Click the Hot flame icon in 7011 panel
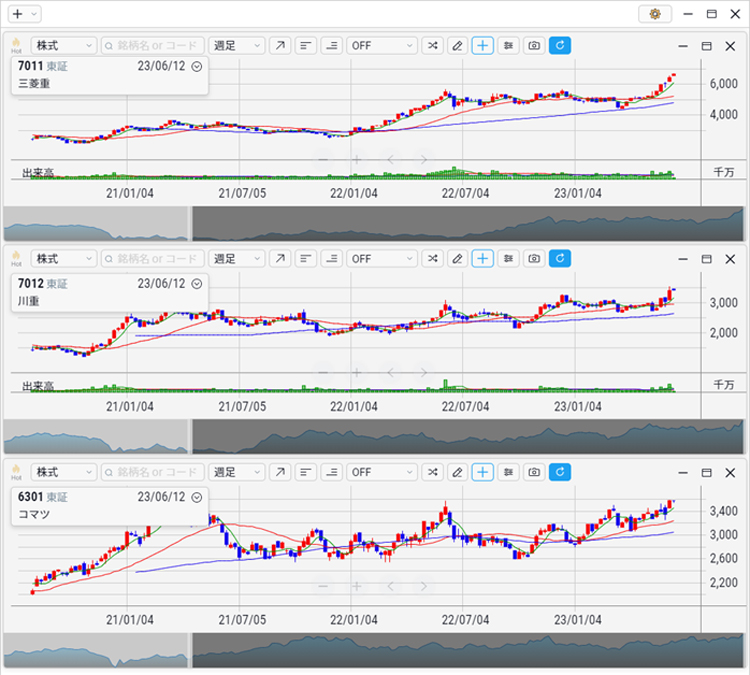This screenshot has width=750, height=675. point(16,46)
